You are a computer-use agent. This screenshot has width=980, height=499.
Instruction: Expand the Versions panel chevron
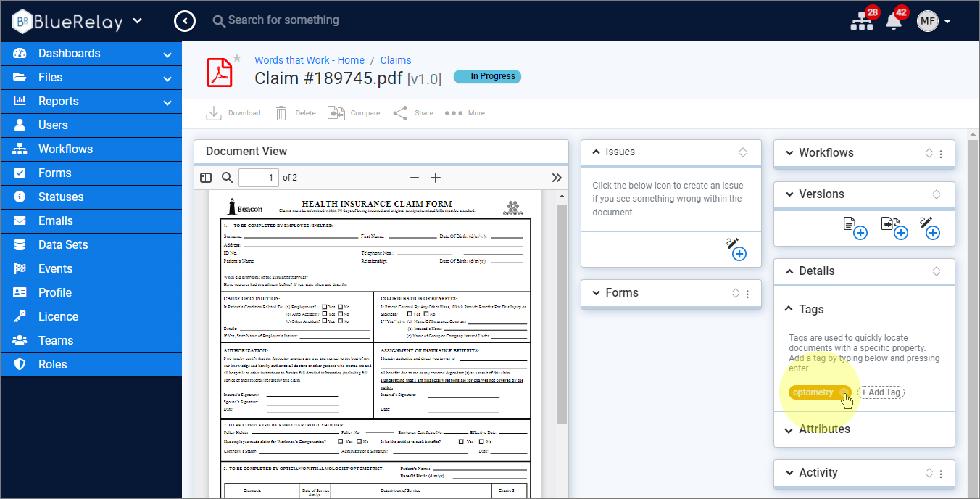pos(789,194)
